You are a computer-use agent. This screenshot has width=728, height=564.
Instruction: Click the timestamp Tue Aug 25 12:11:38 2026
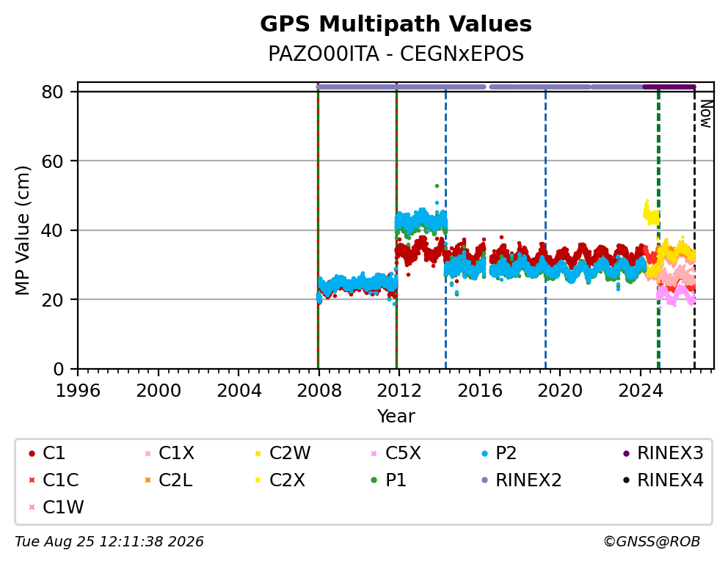pyautogui.click(x=109, y=541)
